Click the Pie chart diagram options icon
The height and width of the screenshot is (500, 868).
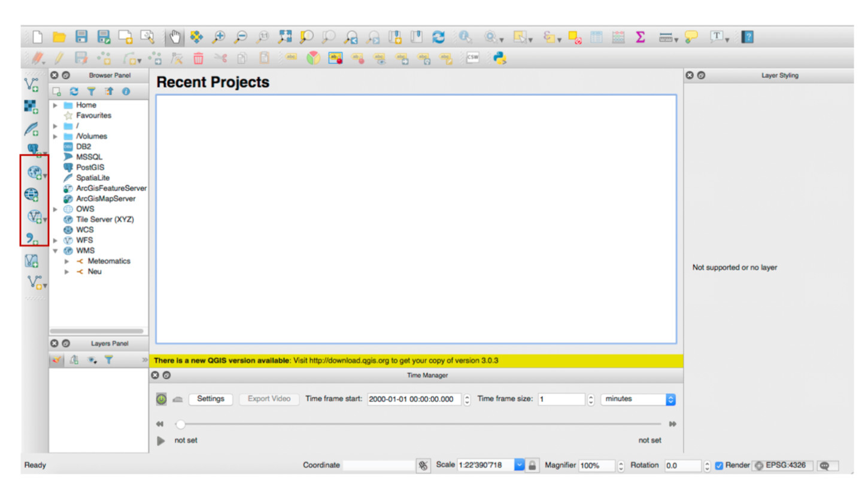point(313,58)
